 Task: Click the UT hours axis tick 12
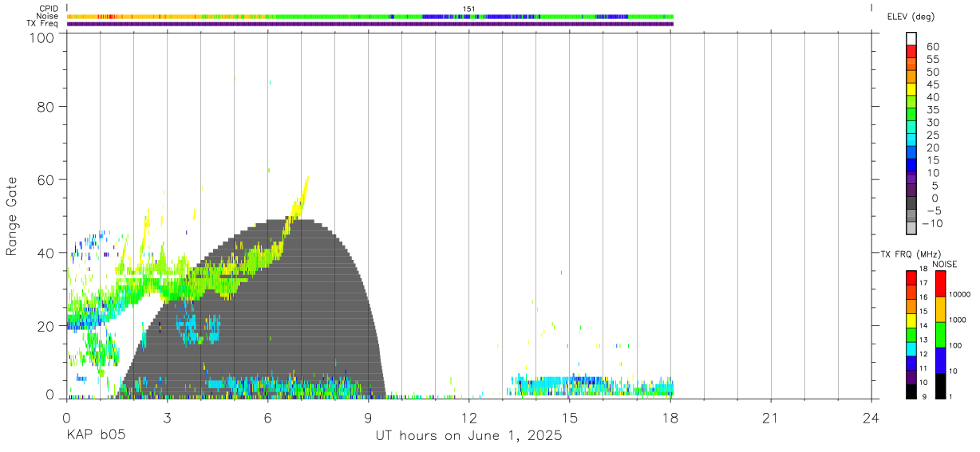(x=468, y=417)
